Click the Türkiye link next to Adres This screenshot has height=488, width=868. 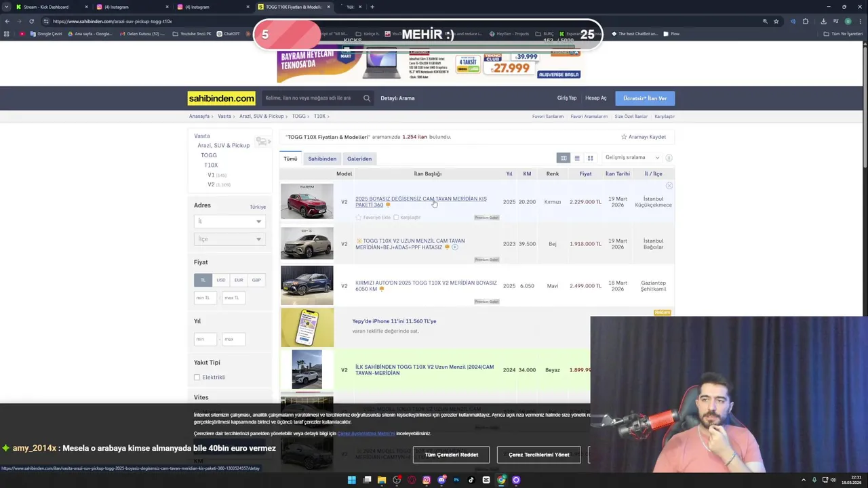tap(258, 207)
